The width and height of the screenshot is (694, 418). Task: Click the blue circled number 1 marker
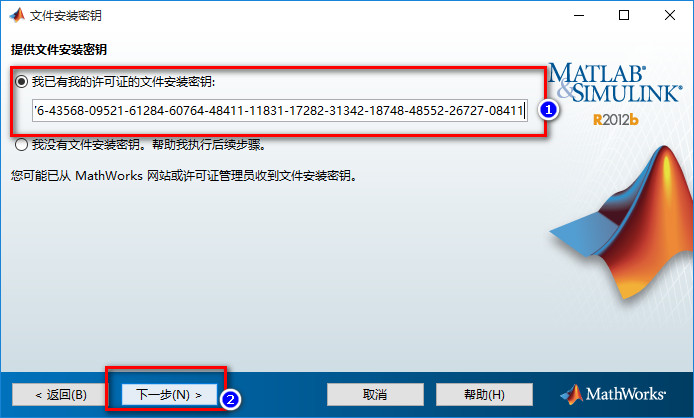[548, 109]
